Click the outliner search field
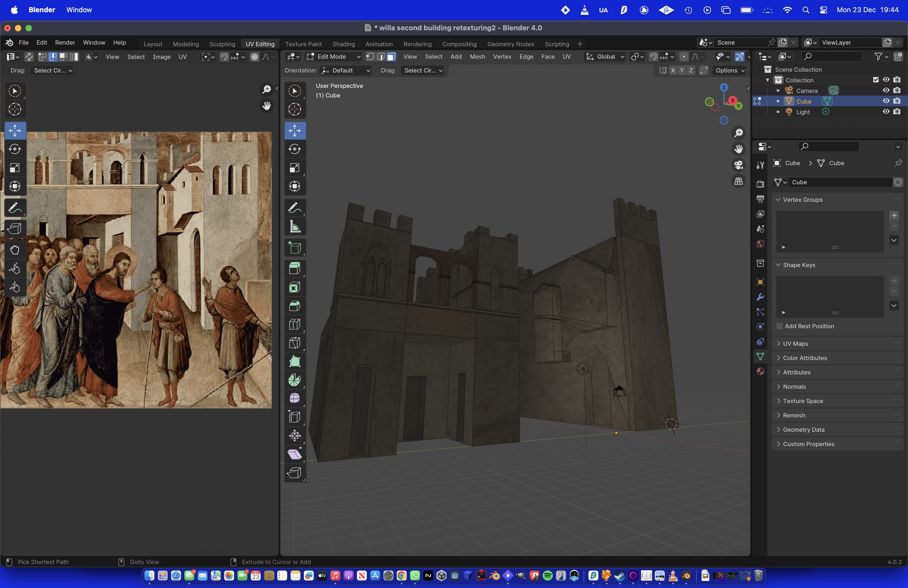This screenshot has width=908, height=588. [832, 57]
